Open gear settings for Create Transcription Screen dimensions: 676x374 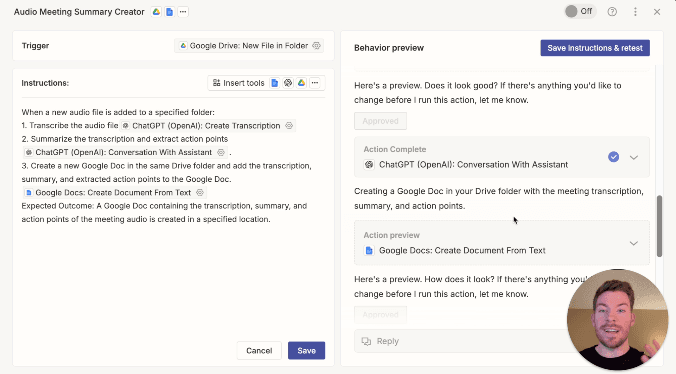tap(289, 126)
